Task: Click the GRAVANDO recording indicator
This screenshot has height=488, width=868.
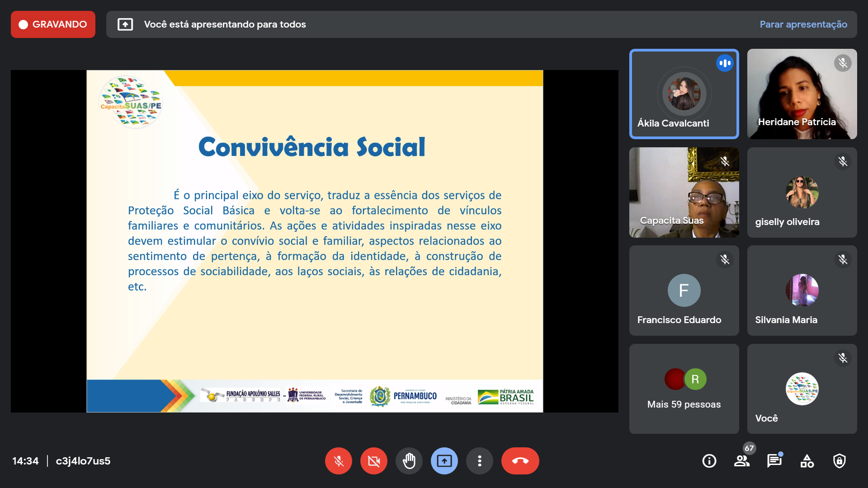Action: [x=53, y=24]
